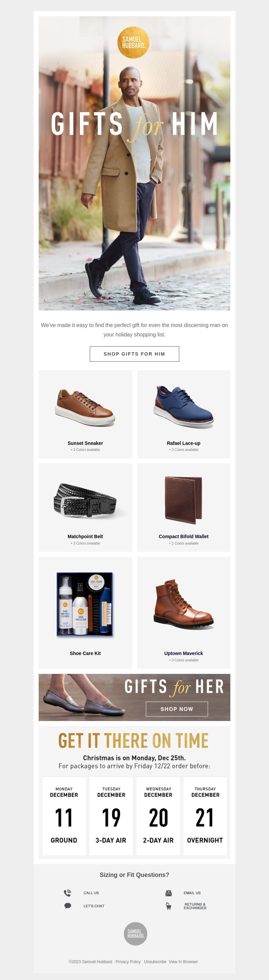
Task: Click the gray Samuel Hubbard footer logo
Action: pos(136,934)
